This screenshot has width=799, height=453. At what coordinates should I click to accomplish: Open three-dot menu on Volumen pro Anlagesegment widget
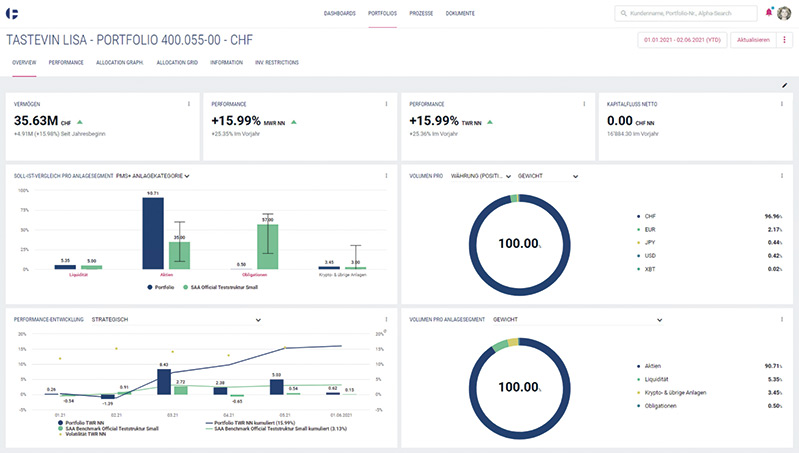782,319
